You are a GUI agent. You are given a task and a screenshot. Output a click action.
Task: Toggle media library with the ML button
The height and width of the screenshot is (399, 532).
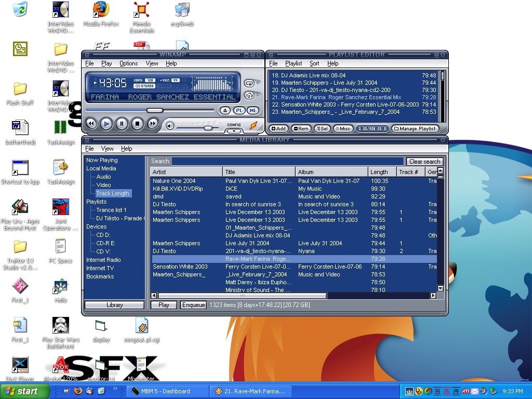click(x=253, y=111)
